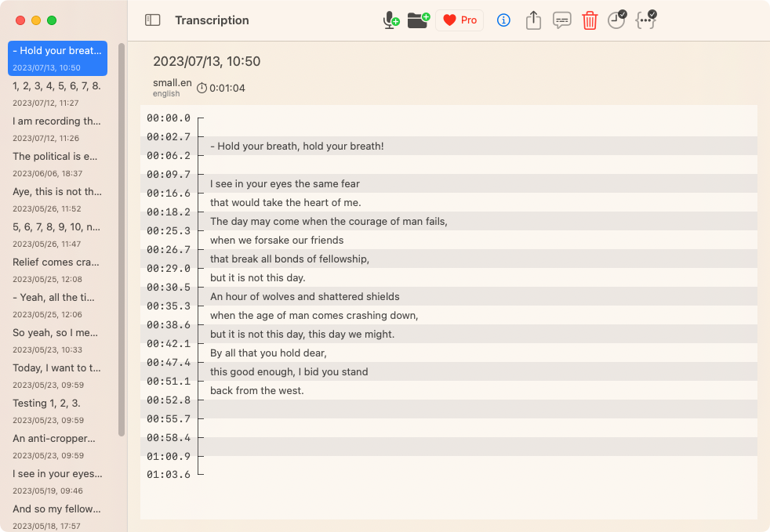Select '5, 6, 7, 8, 9, 10, n...' entry
The height and width of the screenshot is (532, 770).
coord(57,235)
